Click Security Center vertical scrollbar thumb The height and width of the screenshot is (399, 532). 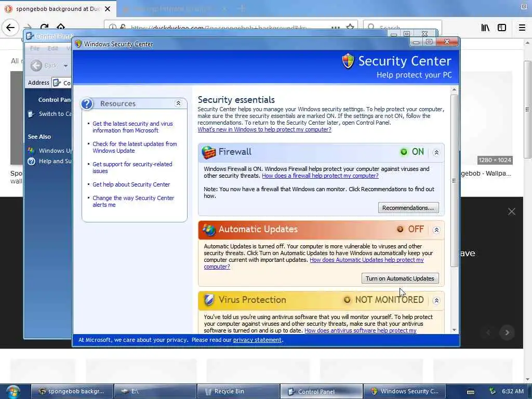(454, 180)
